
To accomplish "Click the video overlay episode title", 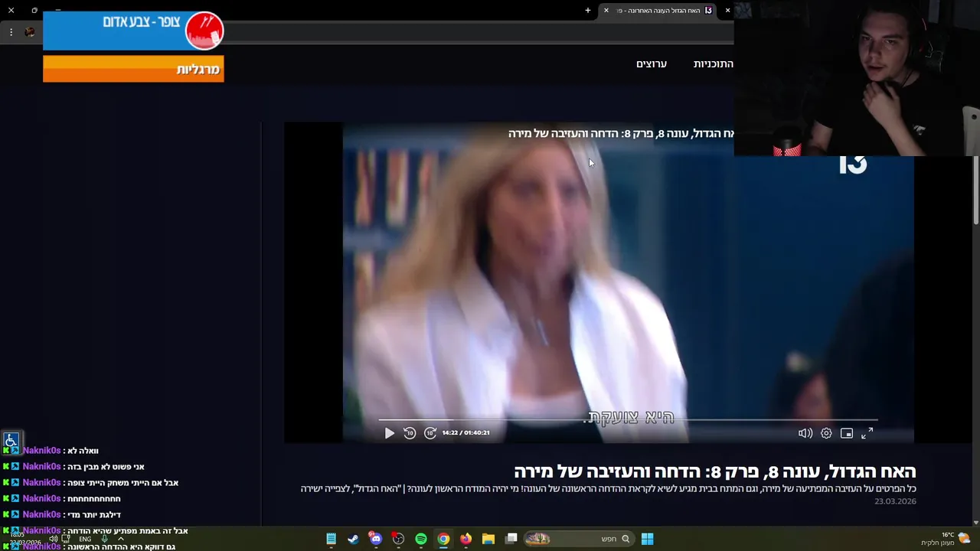I will [621, 133].
